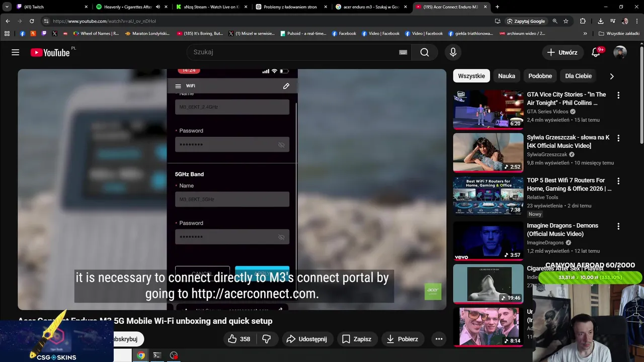Image resolution: width=644 pixels, height=362 pixels.
Task: Open the tab search dropdown arrow
Action: pyautogui.click(x=7, y=7)
